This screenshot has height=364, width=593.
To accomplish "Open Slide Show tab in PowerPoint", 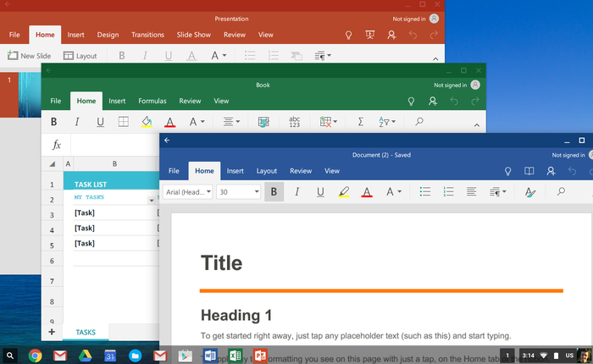I will pos(194,35).
